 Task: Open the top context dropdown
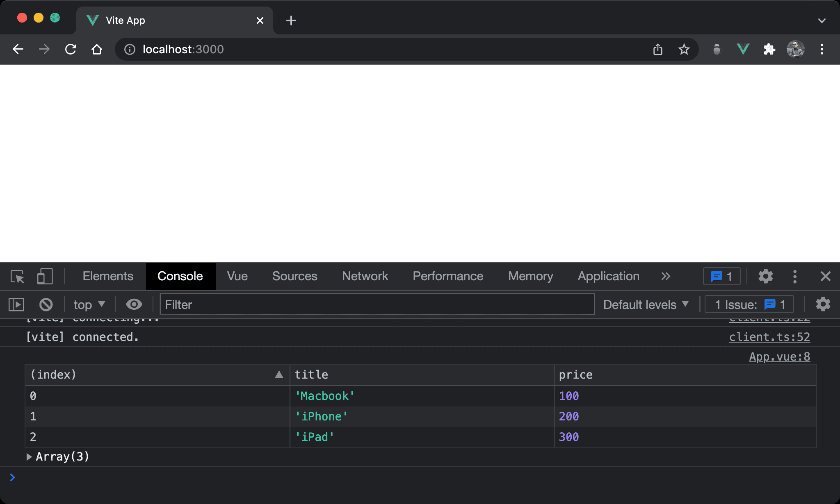pos(89,304)
